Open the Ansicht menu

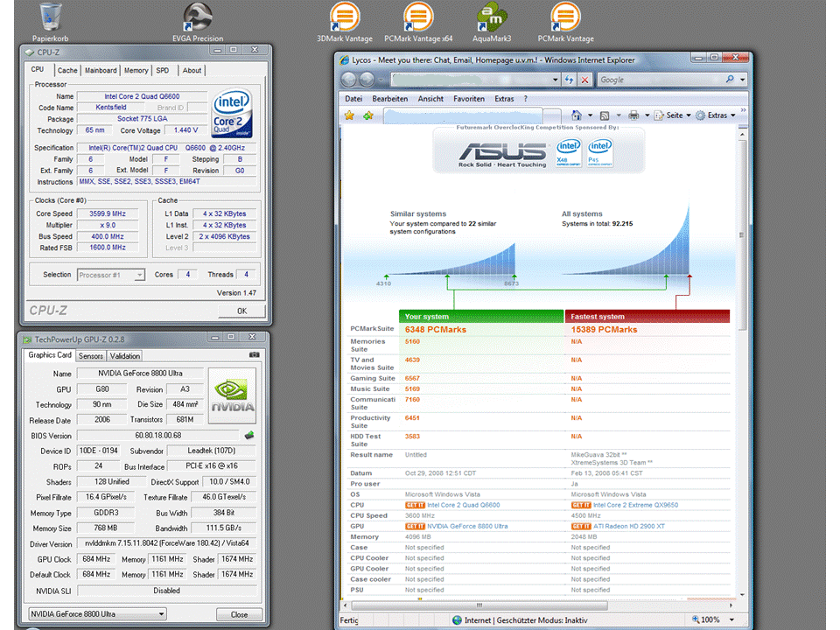(x=430, y=99)
